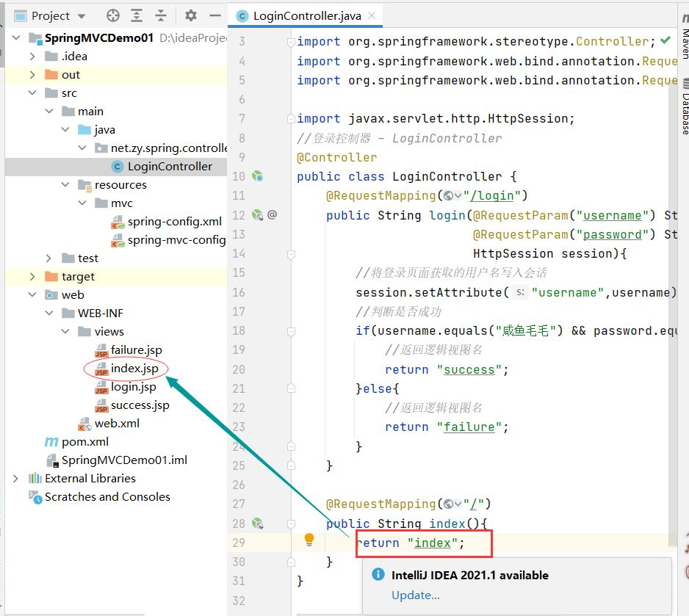
Task: Click the notification info icon
Action: click(378, 574)
